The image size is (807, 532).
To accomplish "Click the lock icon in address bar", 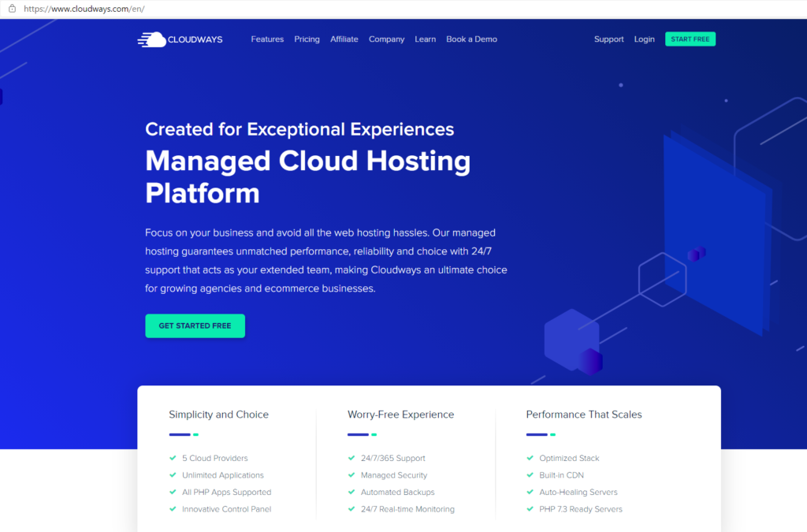I will pos(12,8).
